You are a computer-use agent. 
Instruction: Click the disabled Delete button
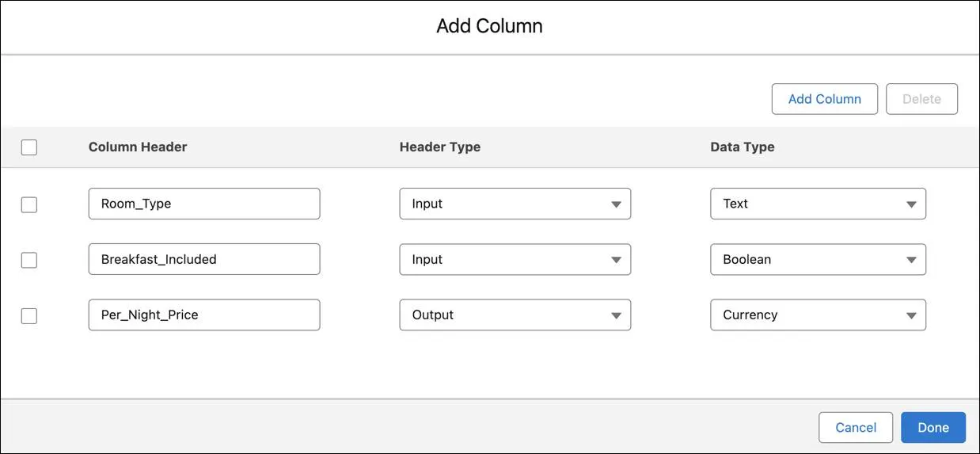click(x=922, y=99)
